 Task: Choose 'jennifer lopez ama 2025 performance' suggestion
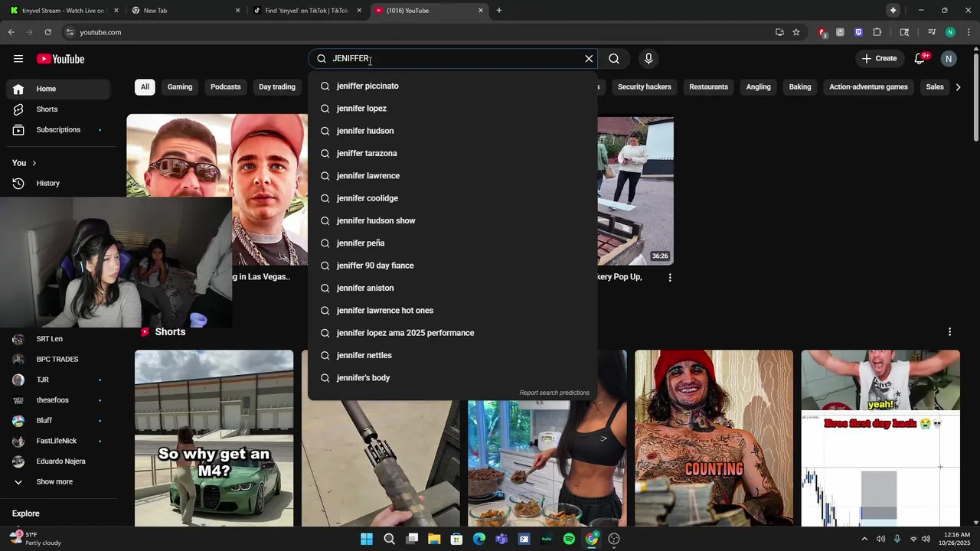(452, 333)
